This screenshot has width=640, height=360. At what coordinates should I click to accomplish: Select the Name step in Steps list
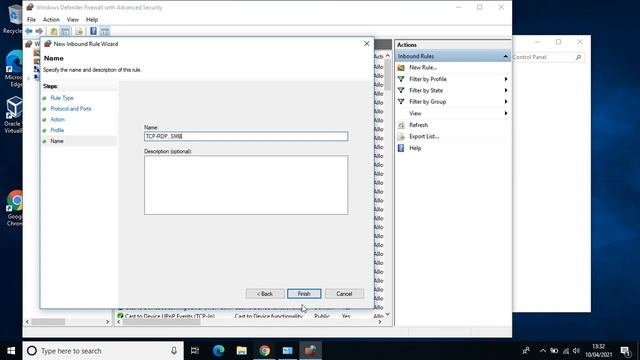[x=57, y=141]
